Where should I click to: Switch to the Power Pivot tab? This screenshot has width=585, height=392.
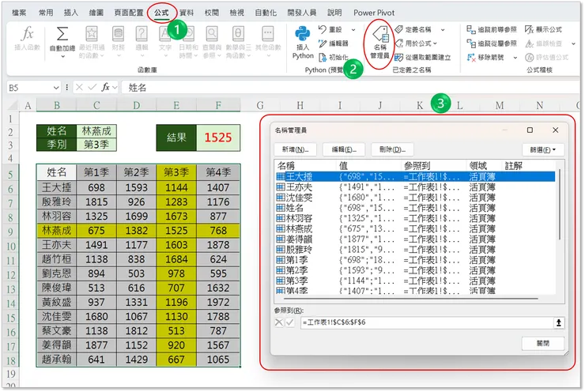pos(374,13)
